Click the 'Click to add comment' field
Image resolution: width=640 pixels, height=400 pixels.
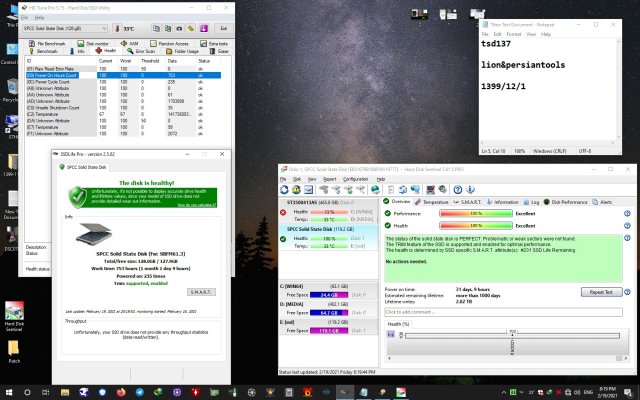tap(440, 311)
